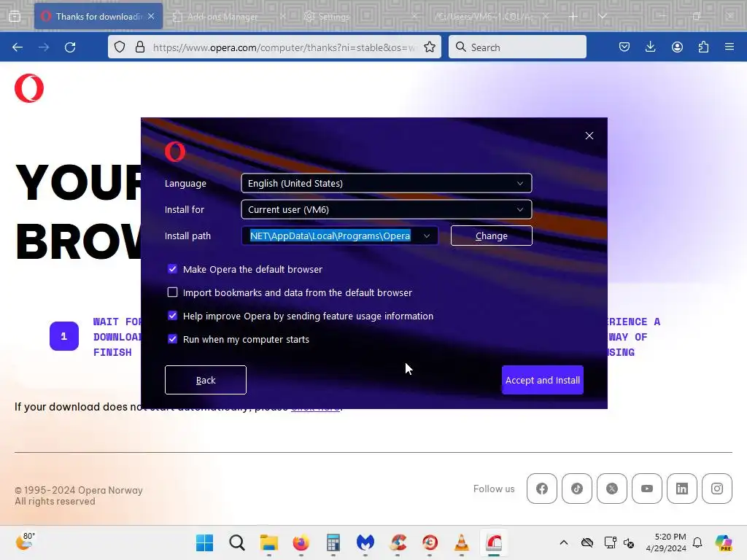Open the Firefox hamburger menu
Viewport: 747px width, 560px height.
pos(729,47)
